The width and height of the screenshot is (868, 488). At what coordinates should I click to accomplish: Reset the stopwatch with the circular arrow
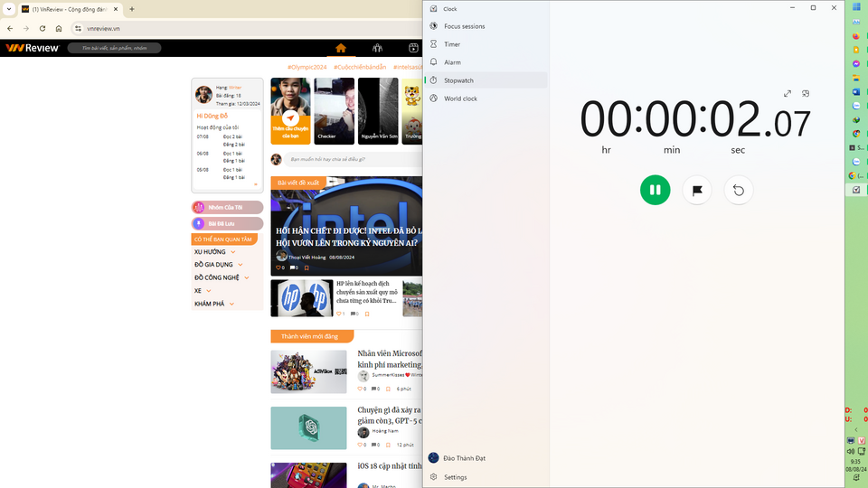[x=739, y=190]
